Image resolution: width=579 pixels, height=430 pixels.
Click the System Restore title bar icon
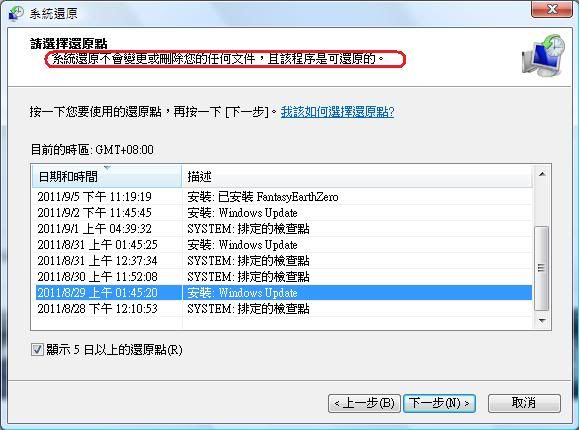(16, 13)
